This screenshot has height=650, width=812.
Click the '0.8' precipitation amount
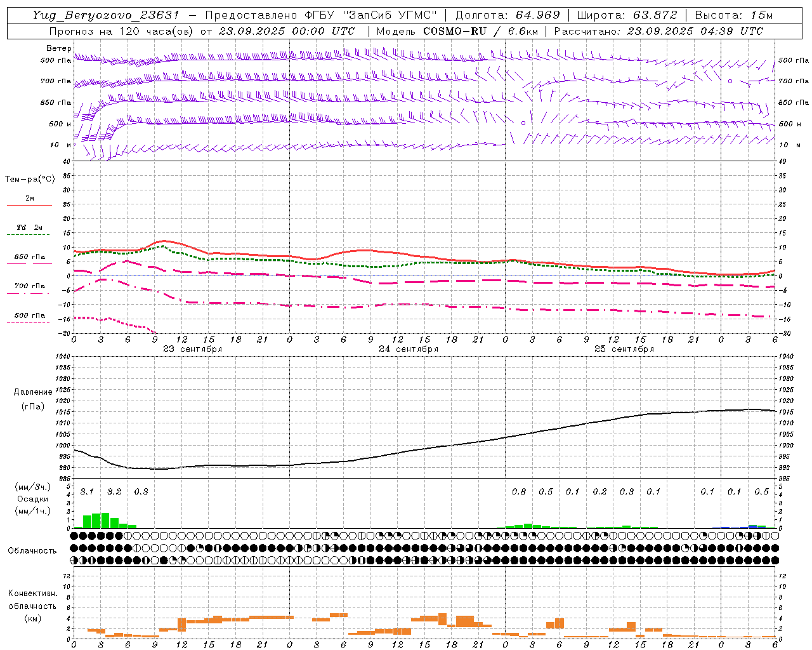click(x=519, y=492)
